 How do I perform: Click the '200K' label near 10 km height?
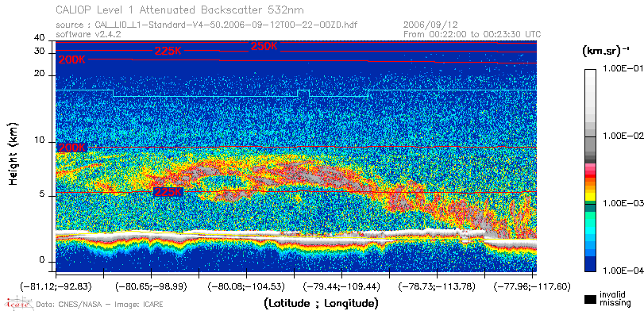(x=73, y=148)
